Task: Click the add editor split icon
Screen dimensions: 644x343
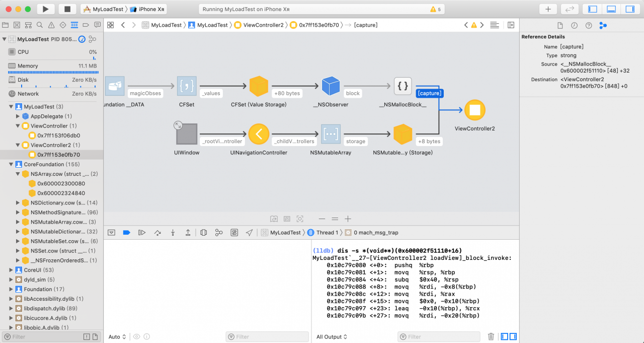Action: 511,25
